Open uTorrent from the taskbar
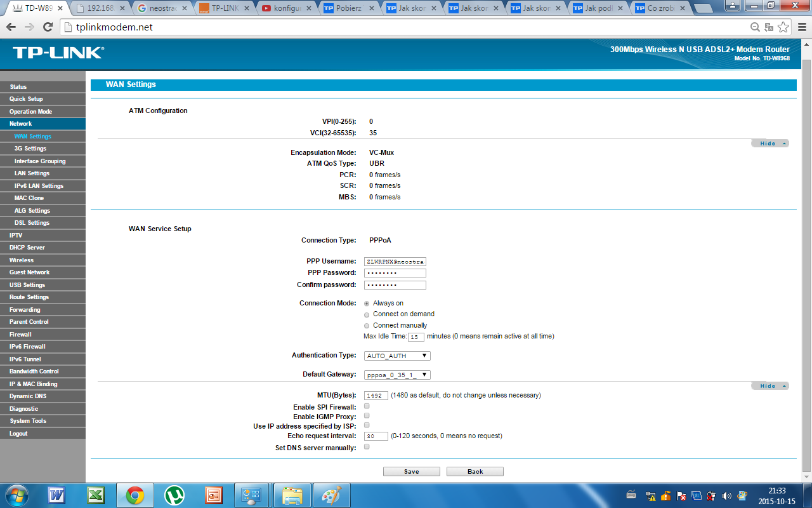Viewport: 812px width, 508px height. click(x=174, y=495)
